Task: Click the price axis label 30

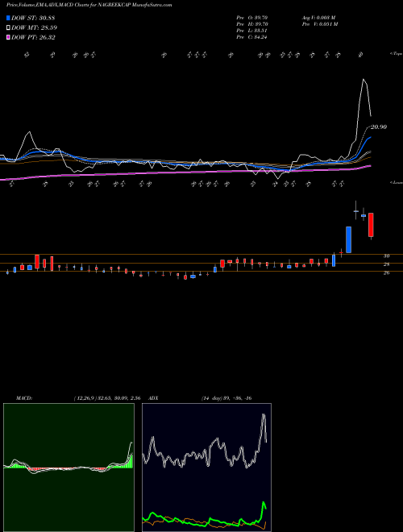Action: tap(386, 256)
